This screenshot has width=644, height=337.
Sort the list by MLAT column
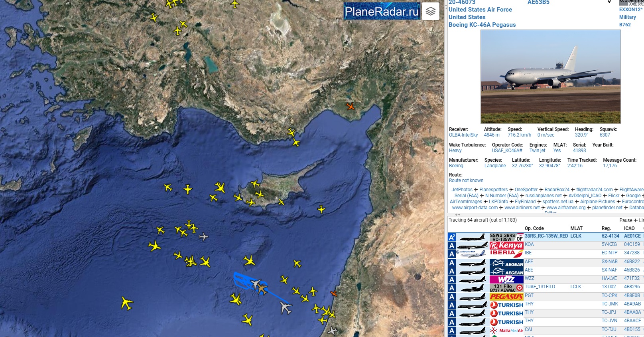576,228
